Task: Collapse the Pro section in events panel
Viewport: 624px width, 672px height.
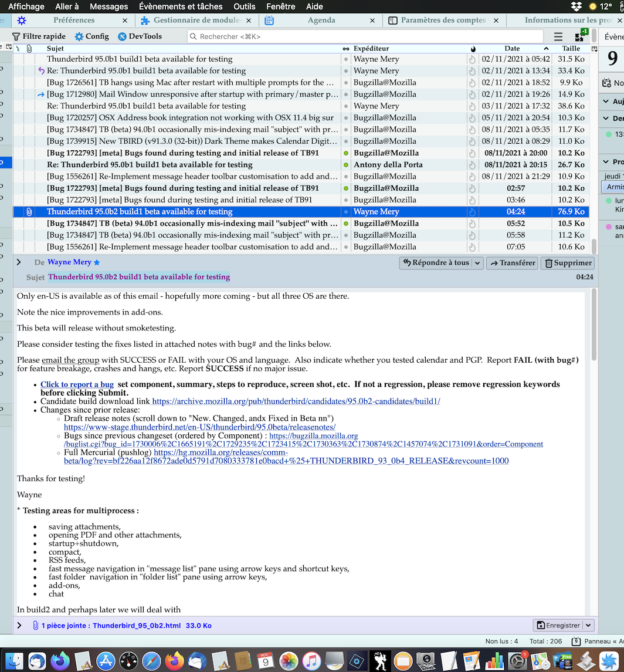Action: point(606,162)
